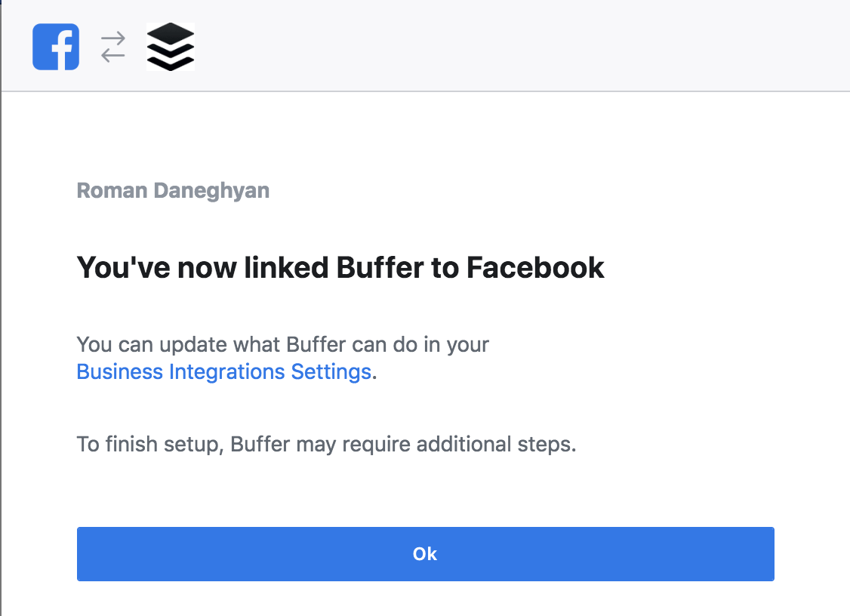This screenshot has height=616, width=850.
Task: Click the top layer of the Buffer icon
Action: [170, 34]
